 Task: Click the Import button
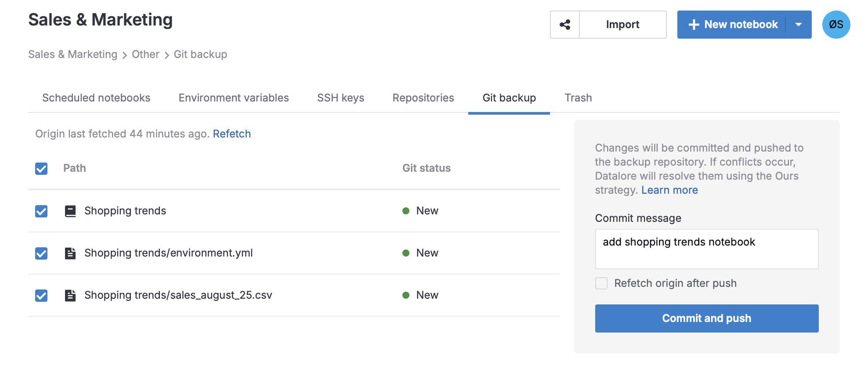coord(622,25)
